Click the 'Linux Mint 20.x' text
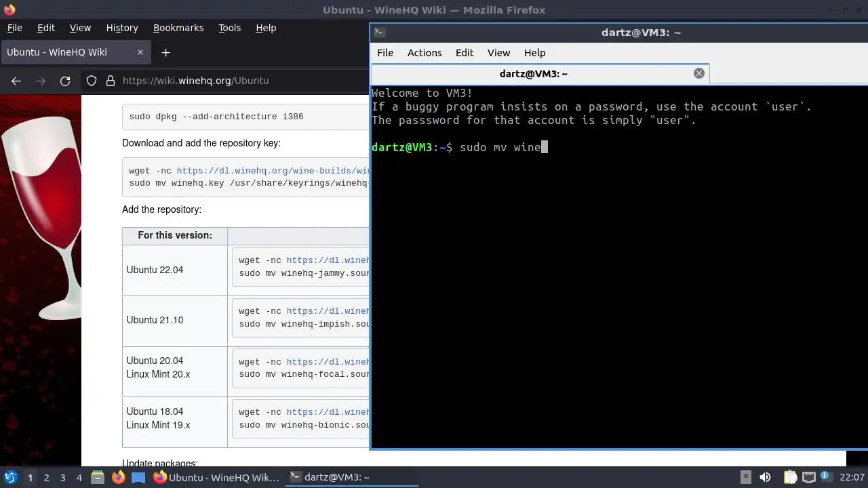868x488 pixels. click(x=158, y=375)
